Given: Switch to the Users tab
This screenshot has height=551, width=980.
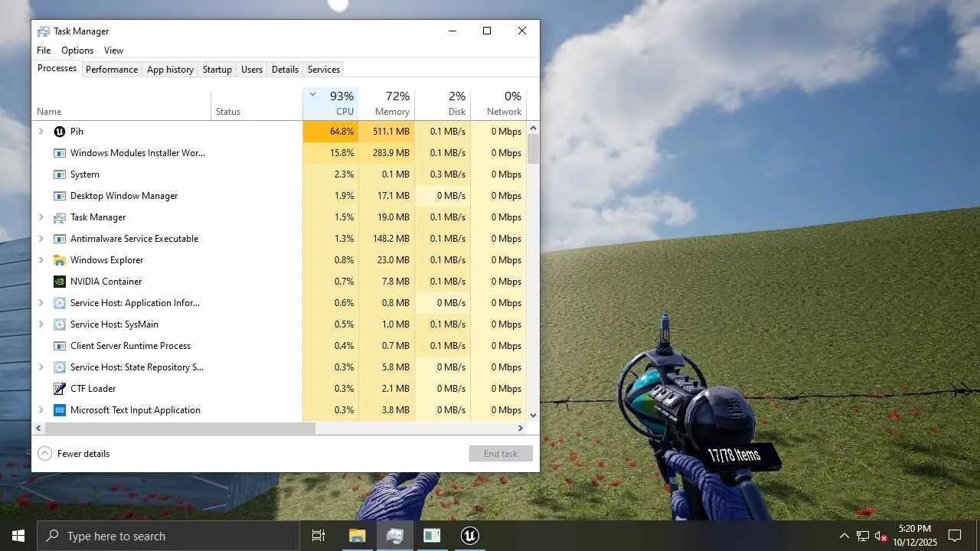Looking at the screenshot, I should coord(252,70).
